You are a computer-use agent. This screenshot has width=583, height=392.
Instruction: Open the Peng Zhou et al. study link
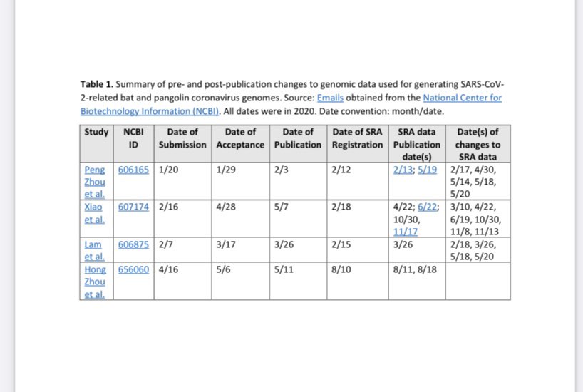pos(96,182)
